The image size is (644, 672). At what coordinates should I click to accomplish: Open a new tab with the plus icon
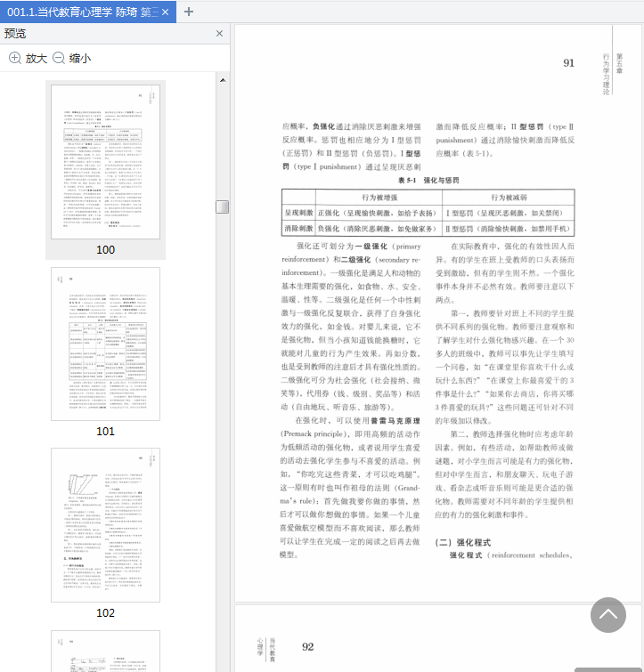point(189,12)
